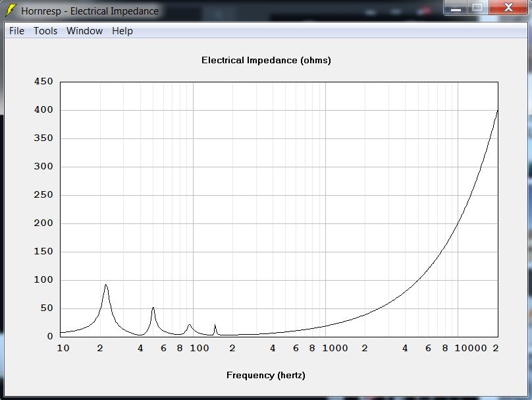Open the Help menu
The width and height of the screenshot is (532, 400).
122,31
